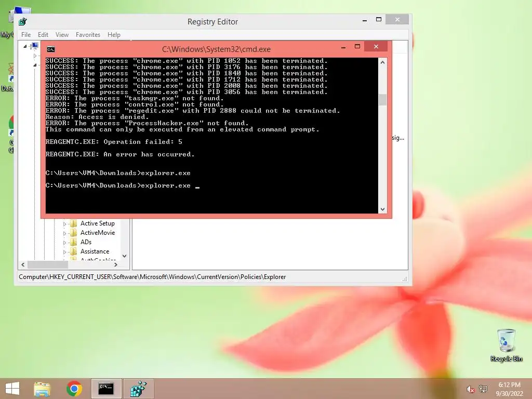Image resolution: width=532 pixels, height=399 pixels.
Task: Click registry tree horizontal scroll-left arrow
Action: tap(23, 264)
